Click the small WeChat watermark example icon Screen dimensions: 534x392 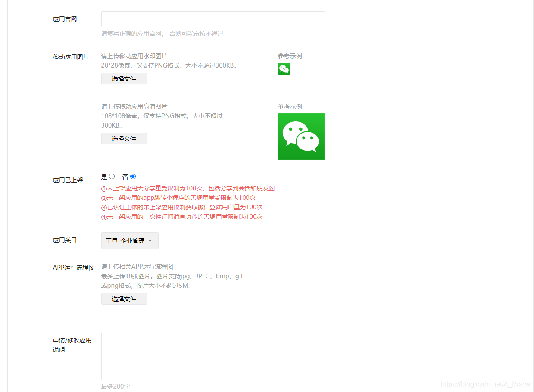point(284,69)
